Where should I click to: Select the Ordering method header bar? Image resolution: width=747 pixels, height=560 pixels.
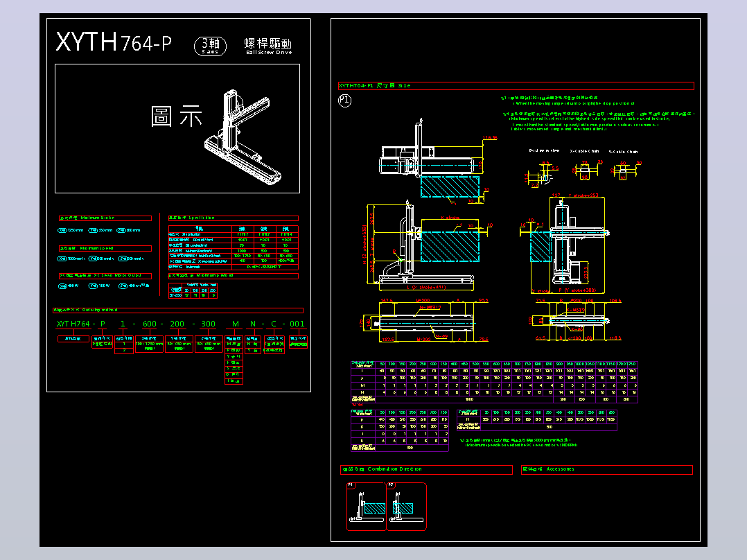pyautogui.click(x=178, y=310)
